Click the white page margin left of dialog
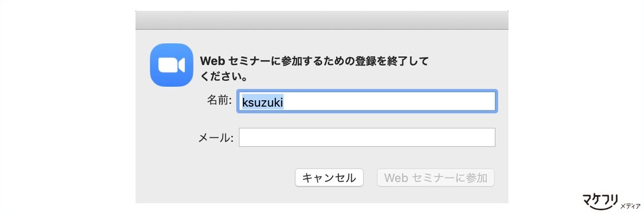Viewport: 644px width, 213px height. pyautogui.click(x=68, y=107)
